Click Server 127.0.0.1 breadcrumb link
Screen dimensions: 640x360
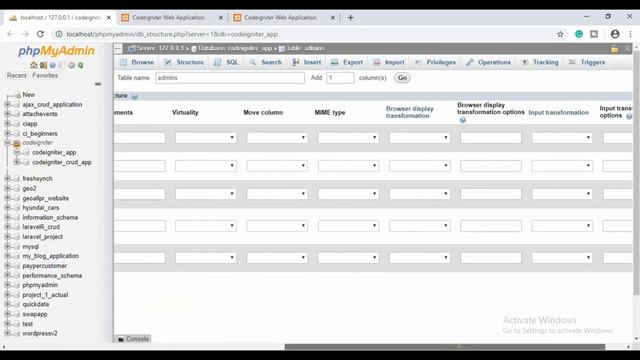(159, 49)
